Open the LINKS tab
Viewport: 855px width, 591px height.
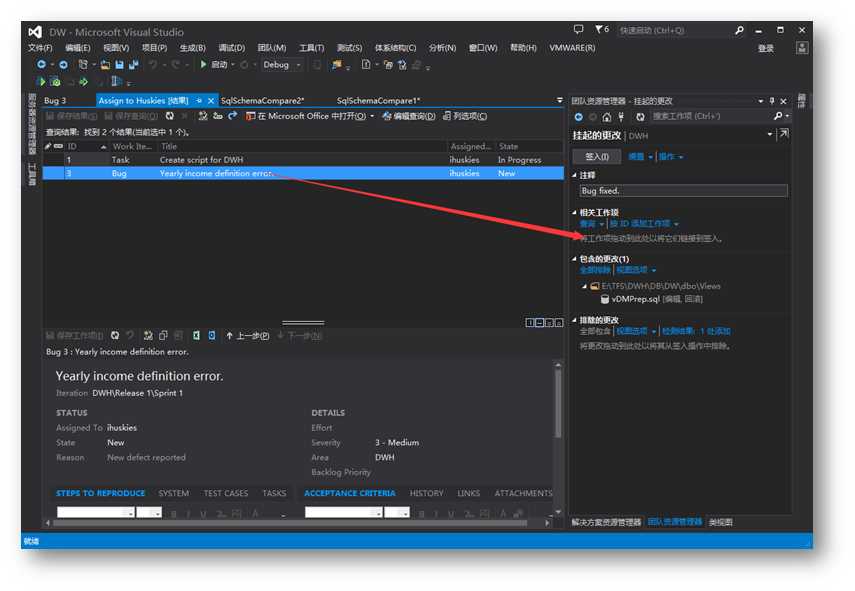pos(469,493)
